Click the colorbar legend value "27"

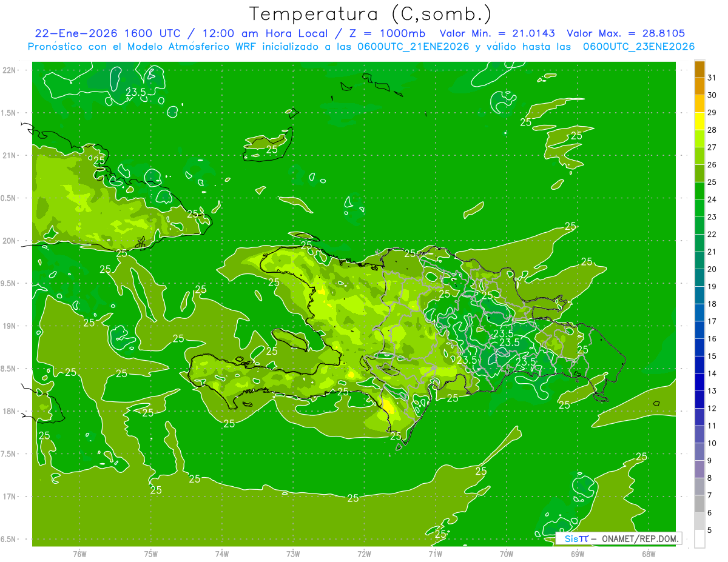pyautogui.click(x=712, y=147)
